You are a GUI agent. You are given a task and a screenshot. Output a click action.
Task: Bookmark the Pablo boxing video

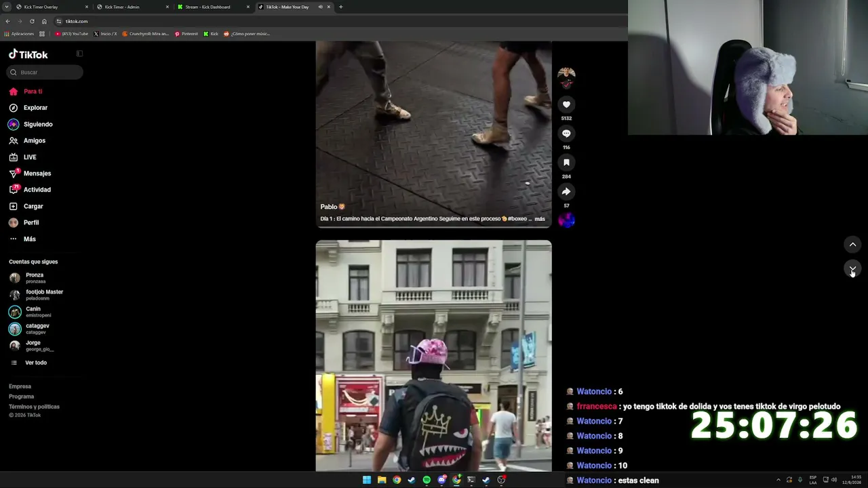click(x=566, y=163)
